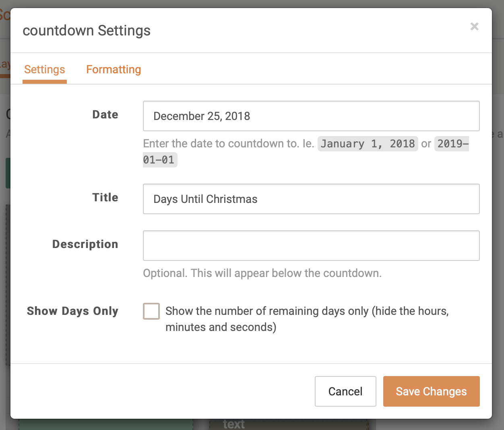Click the Show Days Only label
This screenshot has height=430, width=504.
tap(72, 311)
